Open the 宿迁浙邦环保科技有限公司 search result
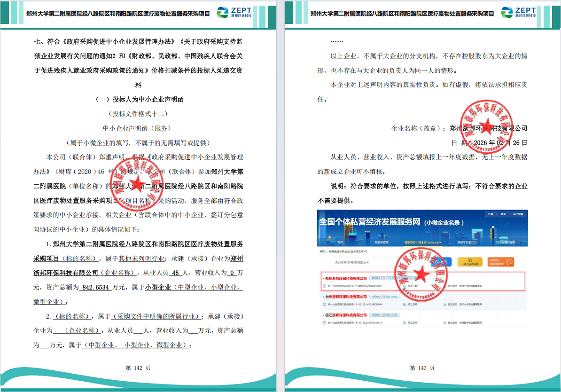 [x=345, y=315]
